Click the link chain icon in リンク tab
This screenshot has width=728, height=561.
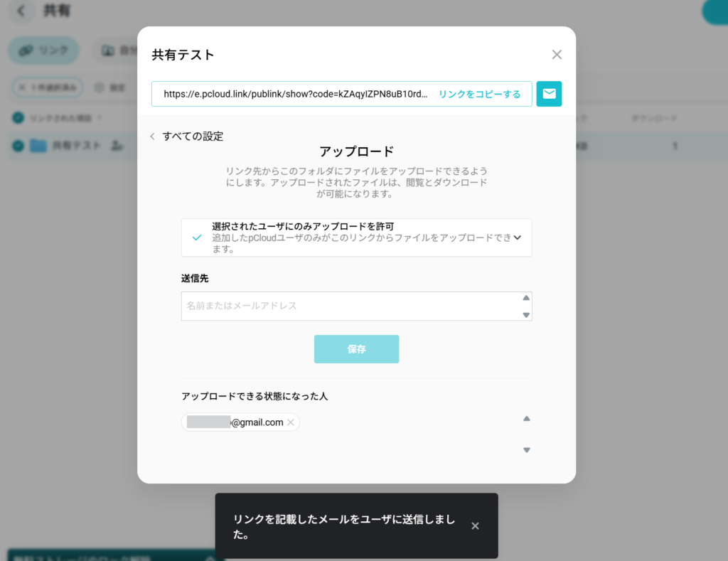click(26, 50)
